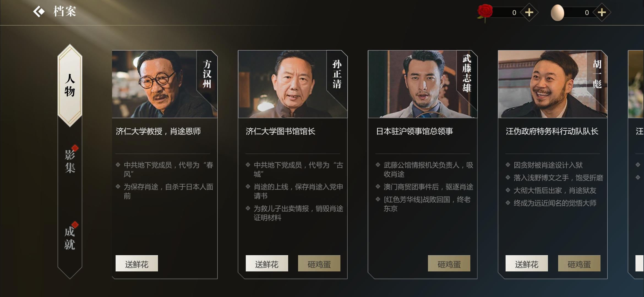Send flowers to 方汉州
Viewport: 644px width, 297px height.
(137, 263)
